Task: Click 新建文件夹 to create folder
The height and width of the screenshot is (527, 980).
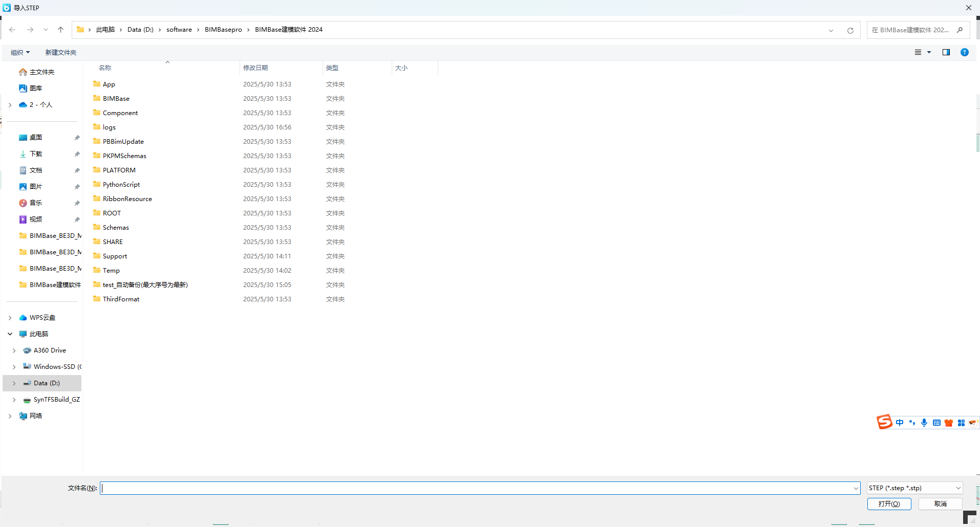Action: click(60, 52)
